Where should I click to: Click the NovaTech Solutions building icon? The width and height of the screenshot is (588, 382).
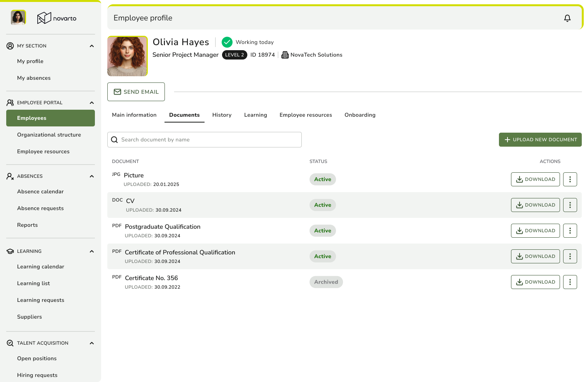pyautogui.click(x=285, y=55)
